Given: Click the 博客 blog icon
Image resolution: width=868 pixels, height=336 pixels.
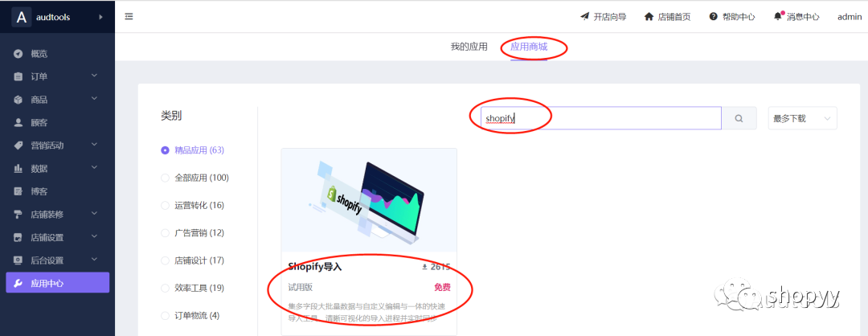Looking at the screenshot, I should click(18, 191).
